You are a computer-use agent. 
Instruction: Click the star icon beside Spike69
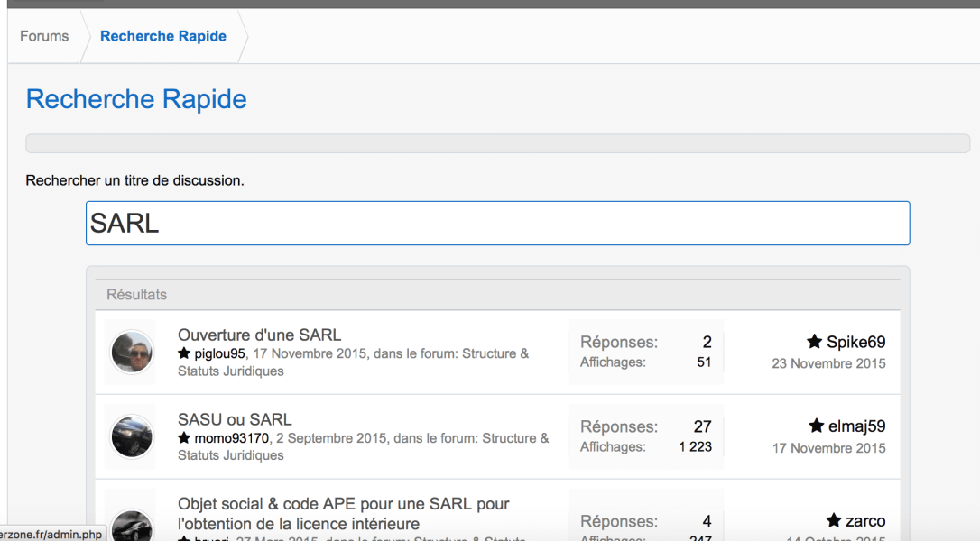[x=814, y=341]
